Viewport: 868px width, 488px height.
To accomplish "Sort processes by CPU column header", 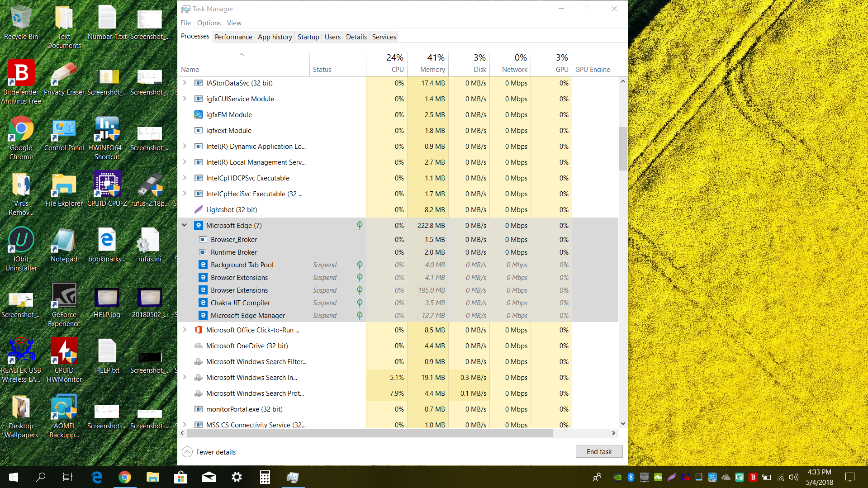I will coord(397,69).
